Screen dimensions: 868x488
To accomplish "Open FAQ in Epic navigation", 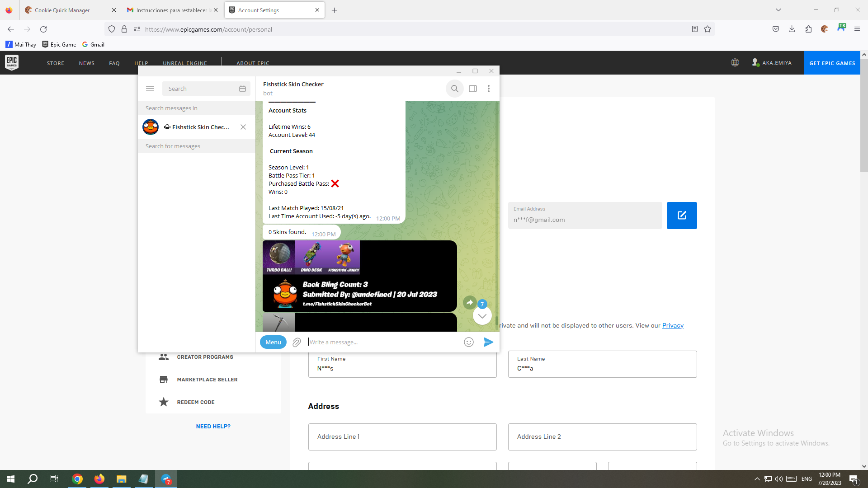I will 114,63.
